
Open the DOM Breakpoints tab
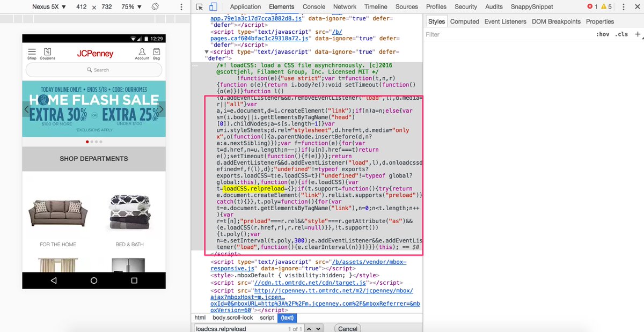tap(557, 21)
